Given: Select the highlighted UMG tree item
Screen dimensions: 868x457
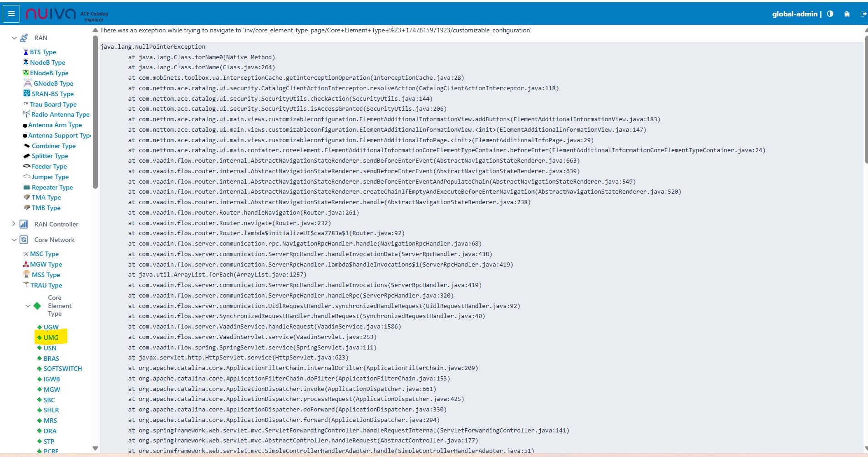Looking at the screenshot, I should point(51,338).
